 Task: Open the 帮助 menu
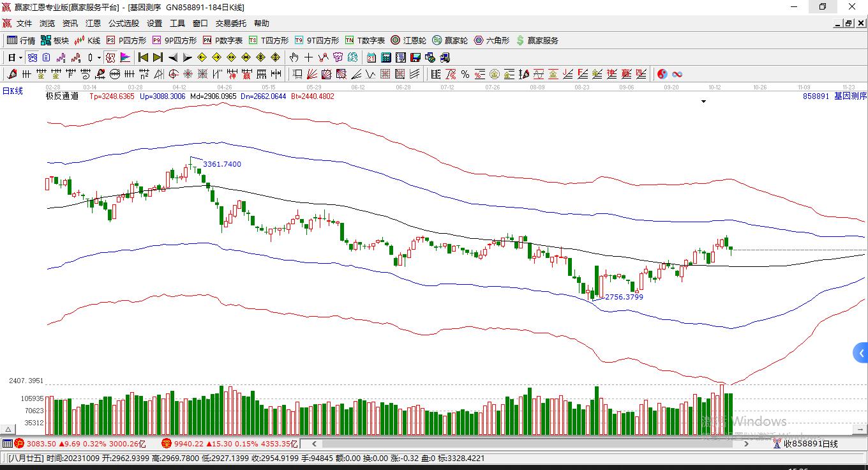[x=262, y=23]
